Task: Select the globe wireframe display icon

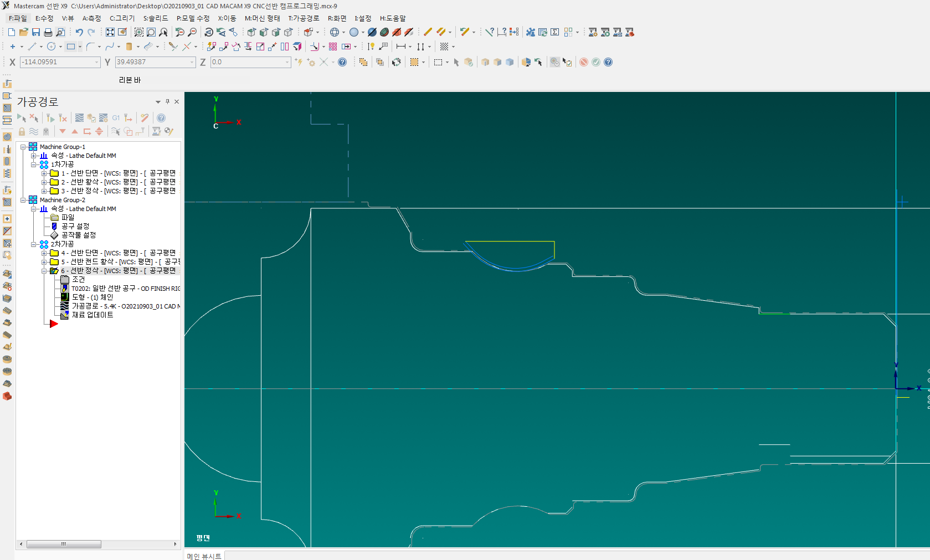Action: click(x=335, y=32)
